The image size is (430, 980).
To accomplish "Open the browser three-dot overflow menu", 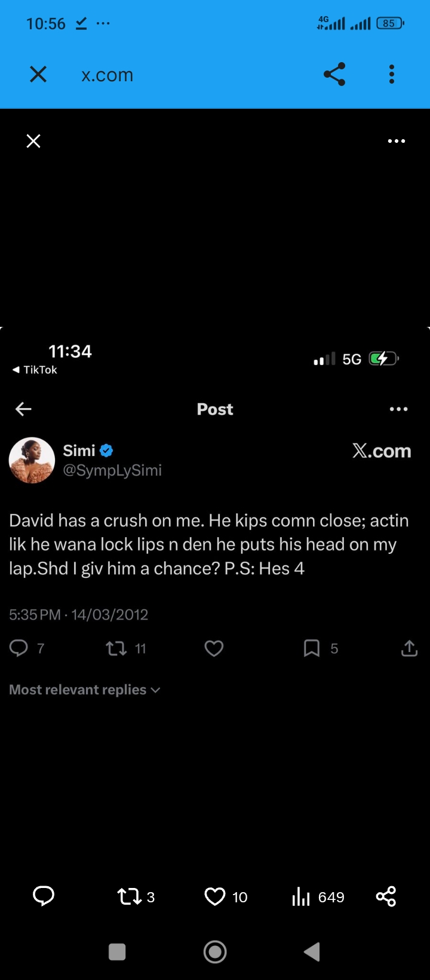I will [x=392, y=75].
